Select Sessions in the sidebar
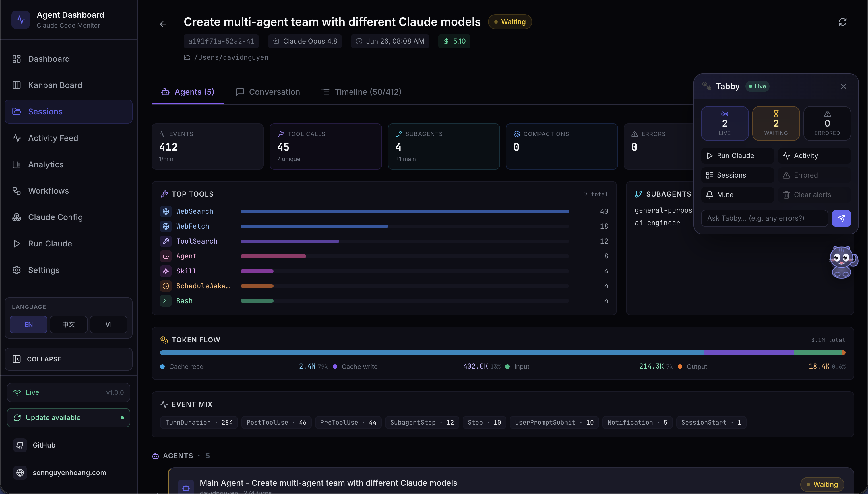 tap(69, 112)
